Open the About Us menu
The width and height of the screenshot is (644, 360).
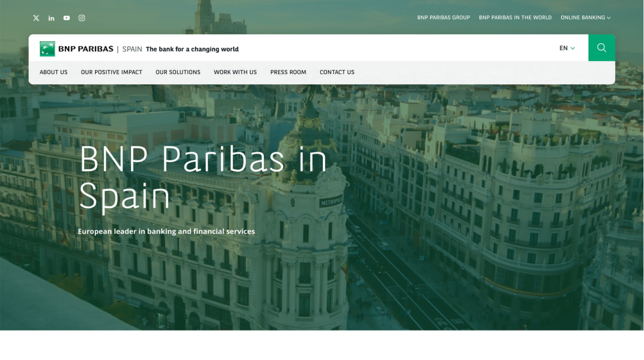[x=53, y=72]
